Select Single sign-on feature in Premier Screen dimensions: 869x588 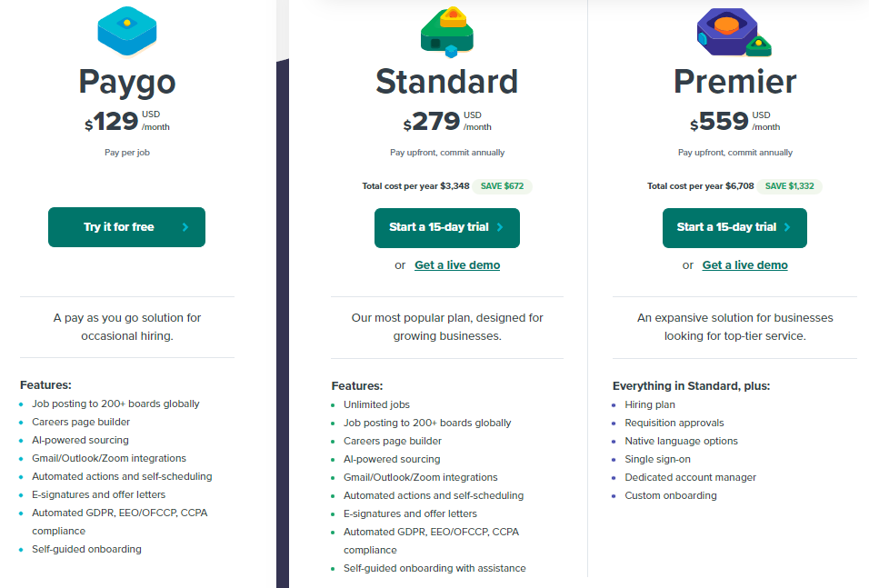click(x=658, y=460)
